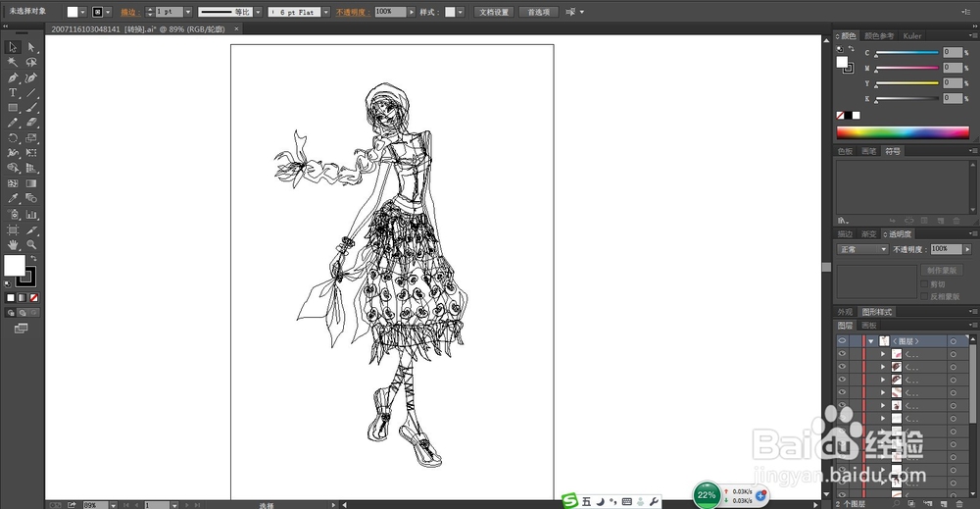This screenshot has width=980, height=509.
Task: Select the Blend tool
Action: pos(31,198)
